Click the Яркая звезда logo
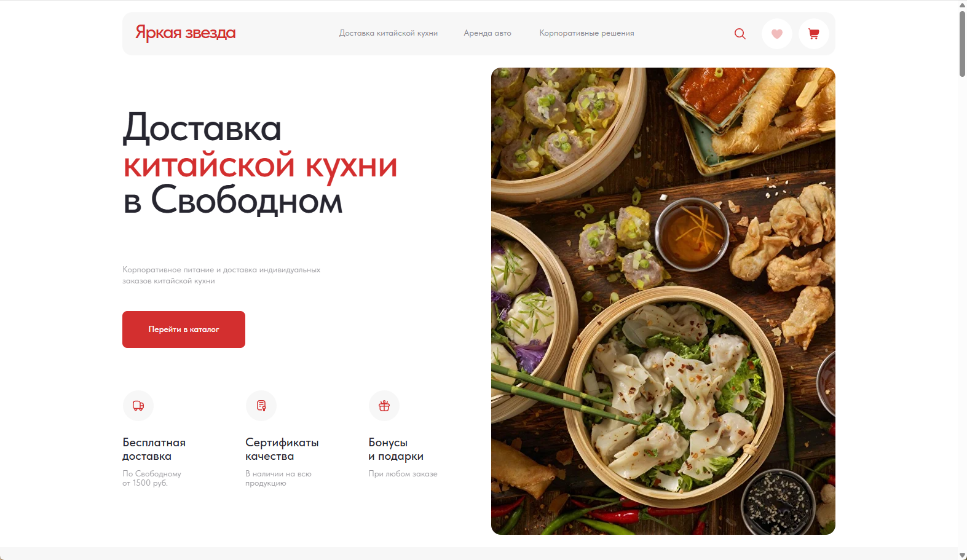Image resolution: width=967 pixels, height=560 pixels. [186, 33]
